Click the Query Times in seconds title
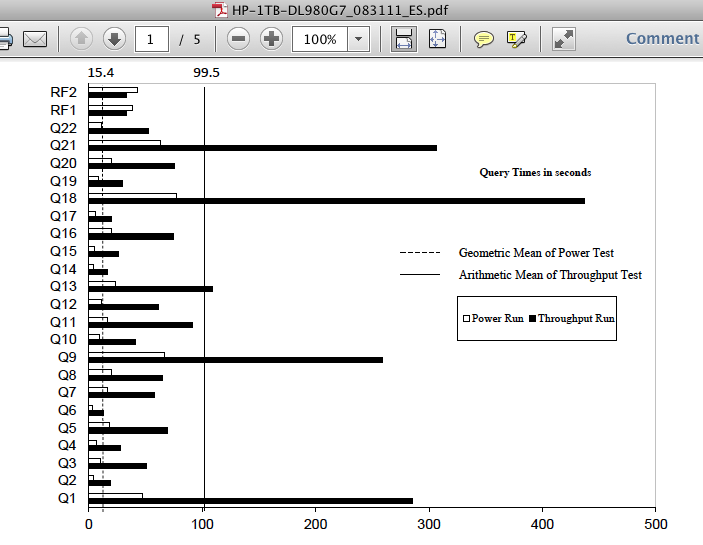 (x=535, y=172)
